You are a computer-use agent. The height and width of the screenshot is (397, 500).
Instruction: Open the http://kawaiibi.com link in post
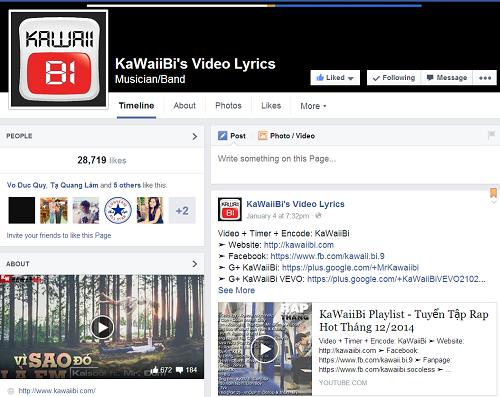pyautogui.click(x=299, y=245)
